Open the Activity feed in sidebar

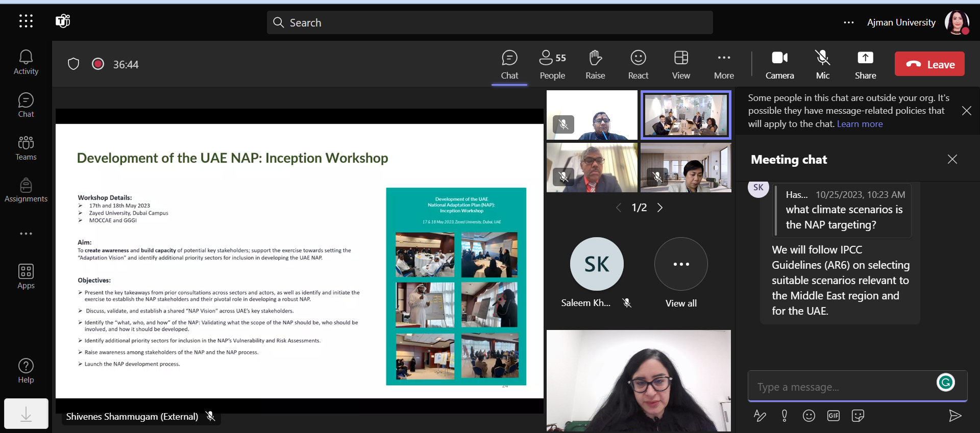pos(26,62)
